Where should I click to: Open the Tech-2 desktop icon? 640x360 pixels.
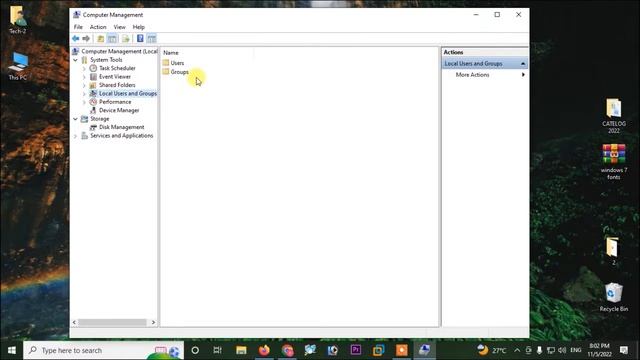point(18,20)
